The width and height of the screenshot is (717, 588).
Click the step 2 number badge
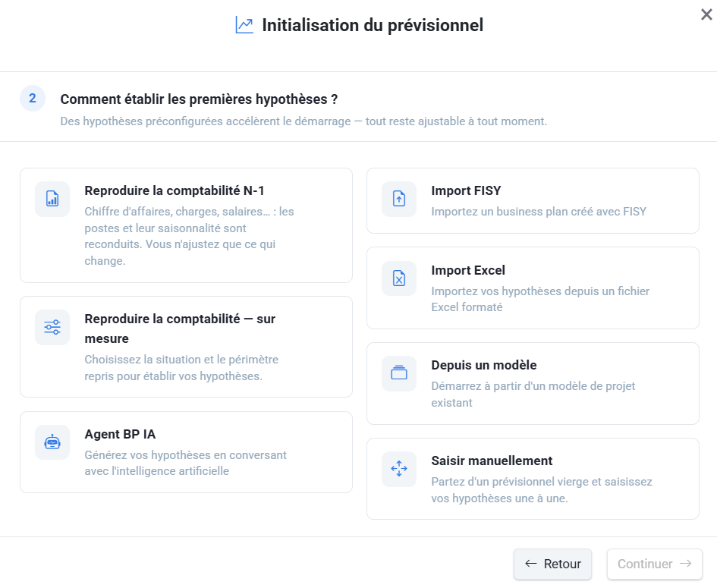click(33, 99)
